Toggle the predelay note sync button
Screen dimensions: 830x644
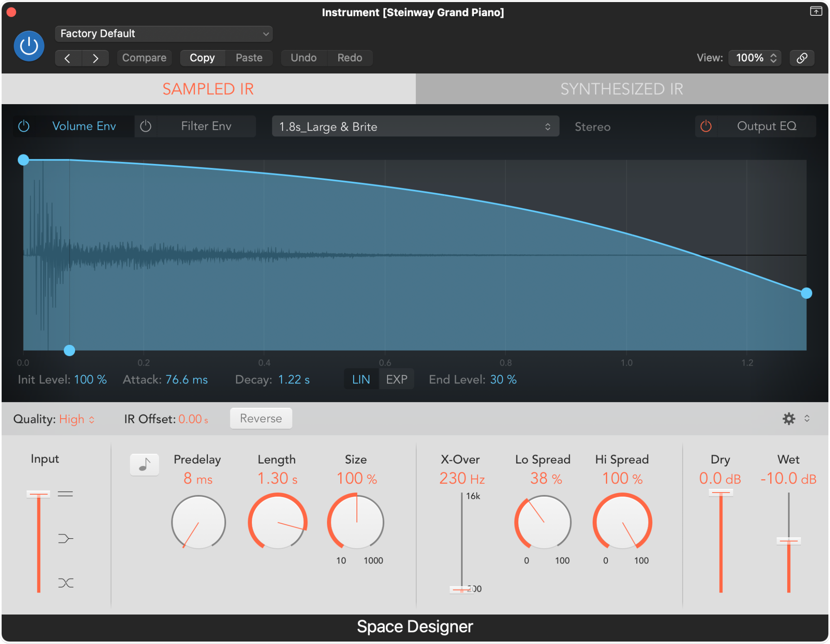144,465
